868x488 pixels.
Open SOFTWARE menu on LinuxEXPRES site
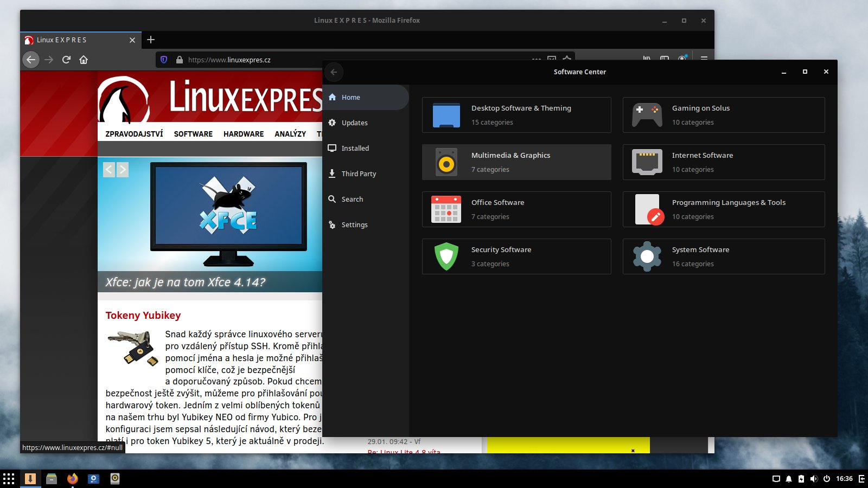click(x=193, y=134)
